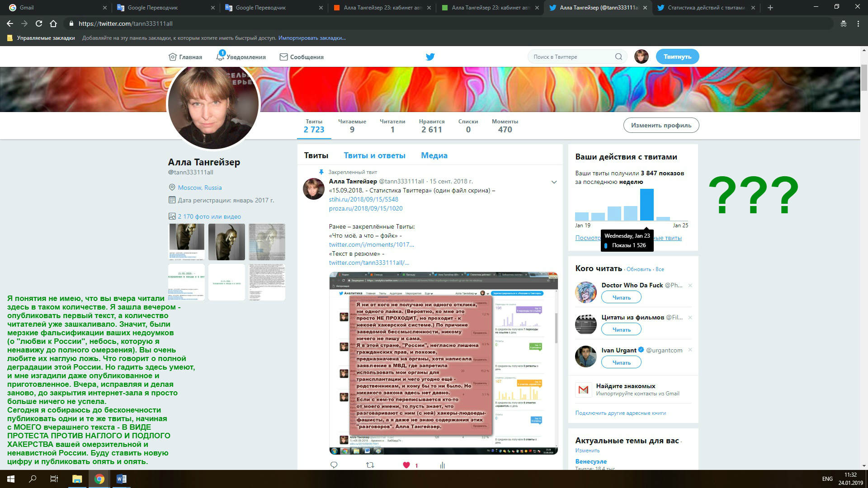Open the browser home page icon

click(x=53, y=23)
